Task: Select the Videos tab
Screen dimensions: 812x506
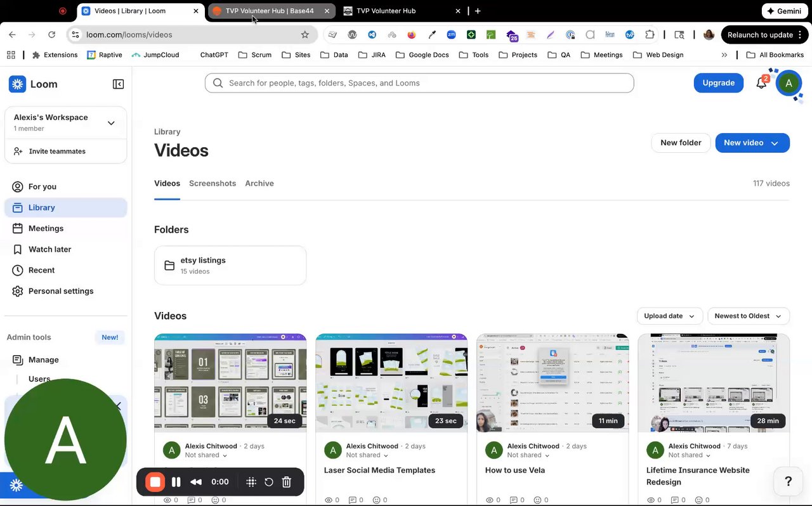Action: pos(167,183)
